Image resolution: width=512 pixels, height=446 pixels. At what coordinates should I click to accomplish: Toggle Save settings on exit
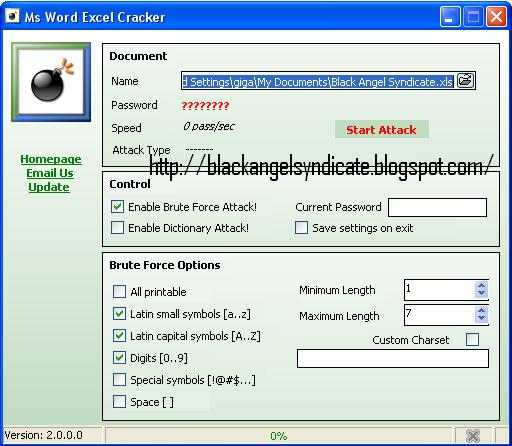click(x=301, y=228)
